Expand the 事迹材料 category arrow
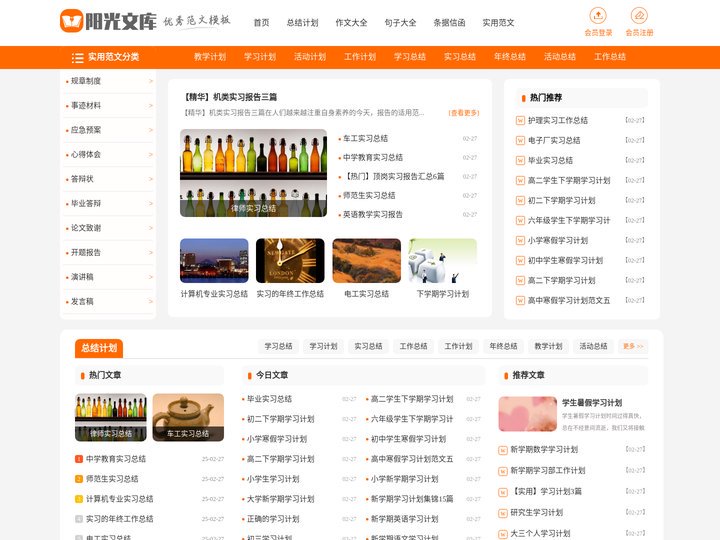 point(150,106)
